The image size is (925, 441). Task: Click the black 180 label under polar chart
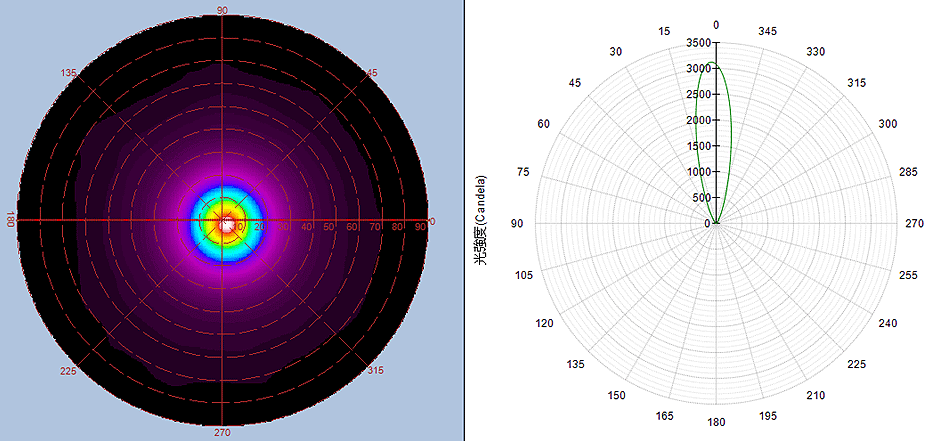pos(715,423)
